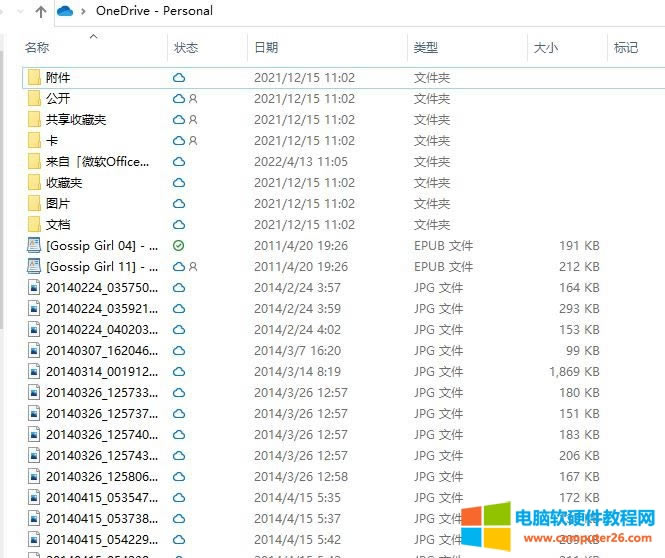This screenshot has width=665, height=558.
Task: Sort files by the 日期 column header
Action: coord(266,47)
